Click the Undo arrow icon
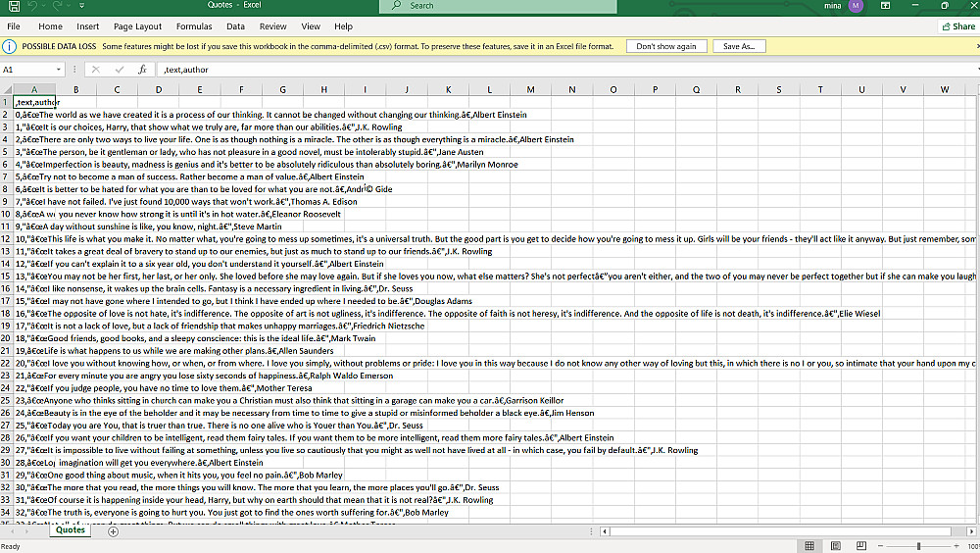 (32, 6)
